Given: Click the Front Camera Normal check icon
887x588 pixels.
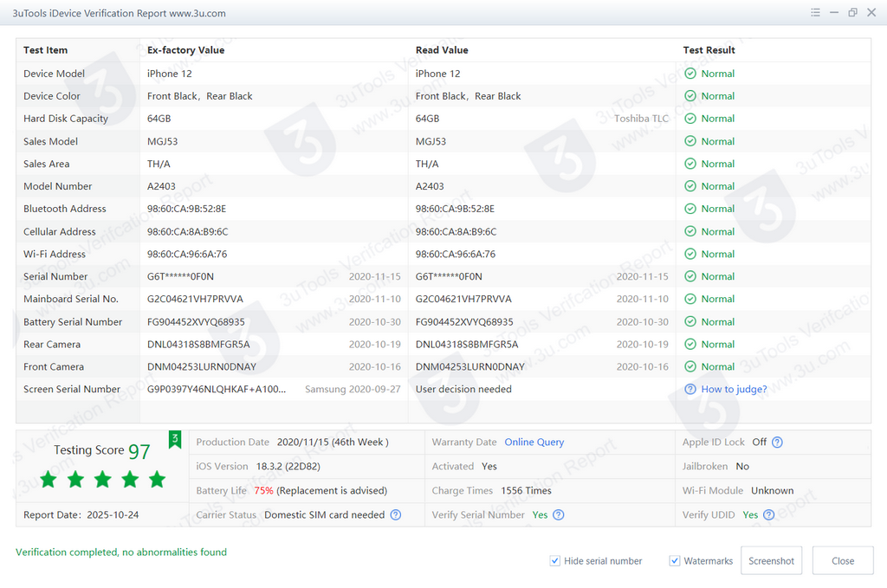Looking at the screenshot, I should point(690,366).
